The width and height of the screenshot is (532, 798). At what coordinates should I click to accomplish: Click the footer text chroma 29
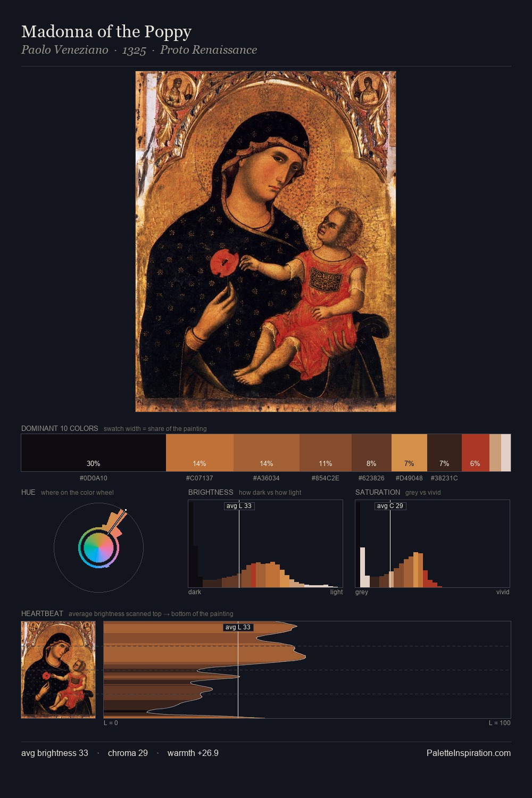(x=128, y=753)
